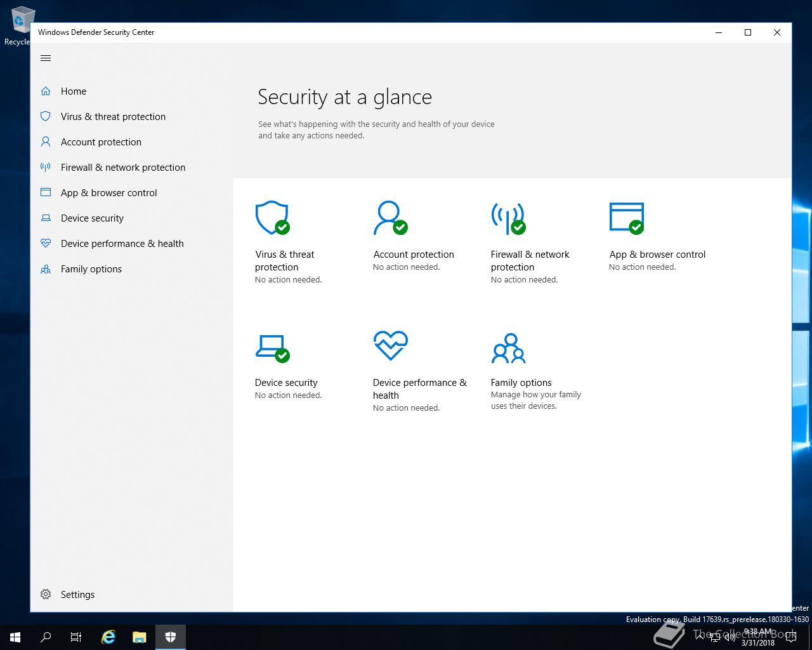Click the Windows Defender taskbar shield icon
812x650 pixels.
tap(171, 637)
